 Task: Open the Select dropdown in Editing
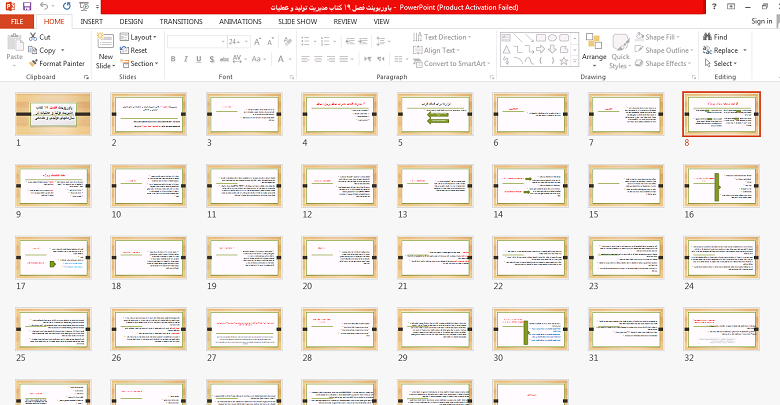click(x=720, y=63)
